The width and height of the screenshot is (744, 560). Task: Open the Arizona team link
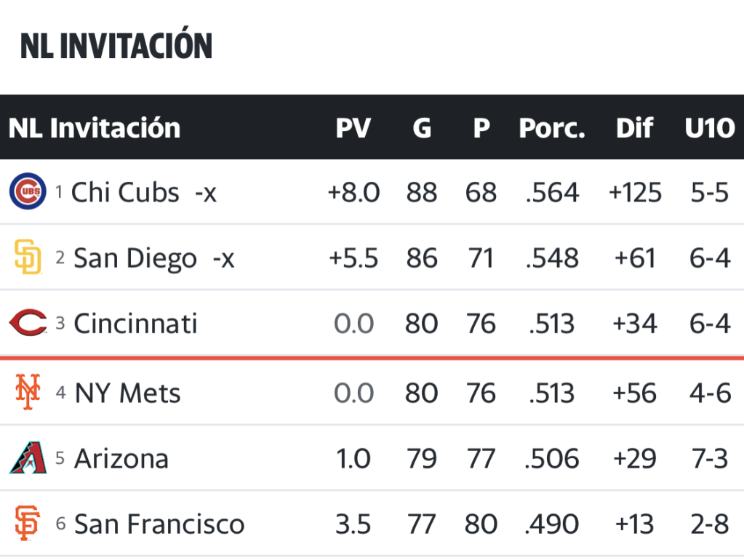[121, 458]
